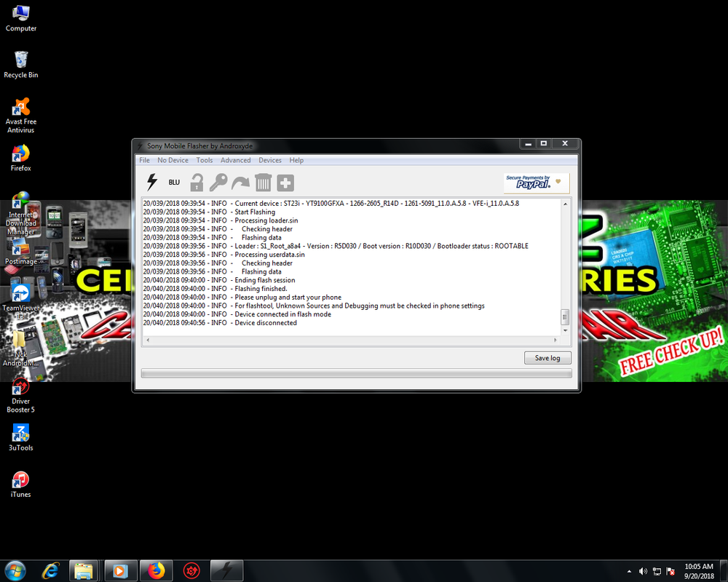728x582 pixels.
Task: Select log line 'Processing userdata.sin'
Action: (x=223, y=255)
